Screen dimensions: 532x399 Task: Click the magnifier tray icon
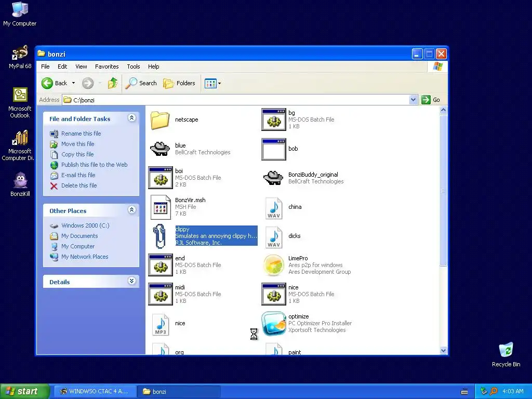[494, 392]
